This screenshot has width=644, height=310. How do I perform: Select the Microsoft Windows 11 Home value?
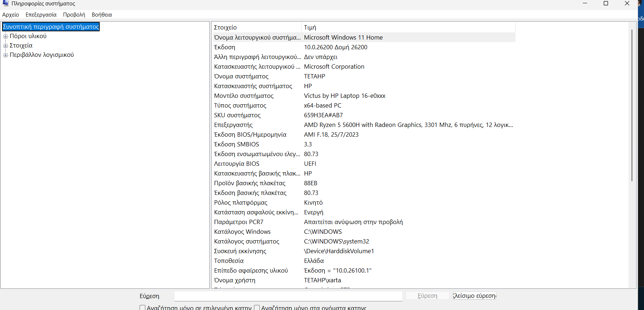pos(343,37)
